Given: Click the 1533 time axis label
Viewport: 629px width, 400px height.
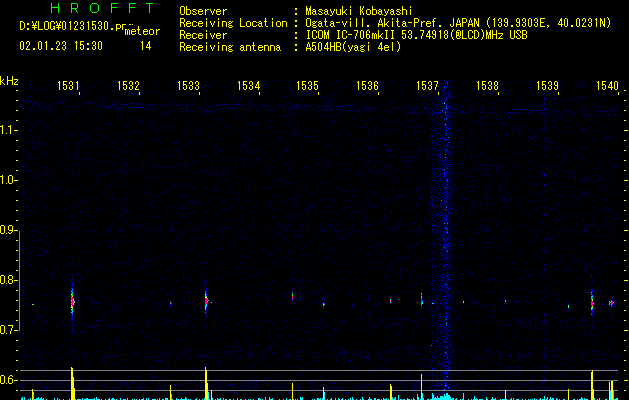Looking at the screenshot, I should [188, 85].
